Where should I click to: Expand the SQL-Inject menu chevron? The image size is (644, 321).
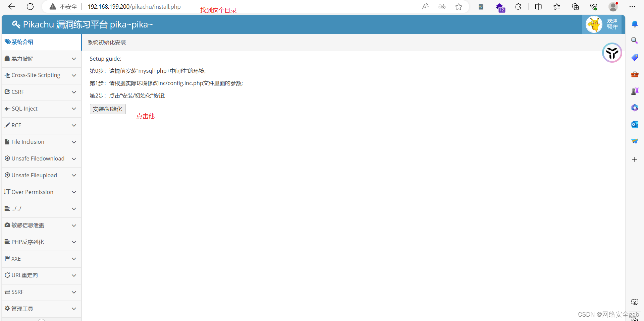click(x=74, y=109)
